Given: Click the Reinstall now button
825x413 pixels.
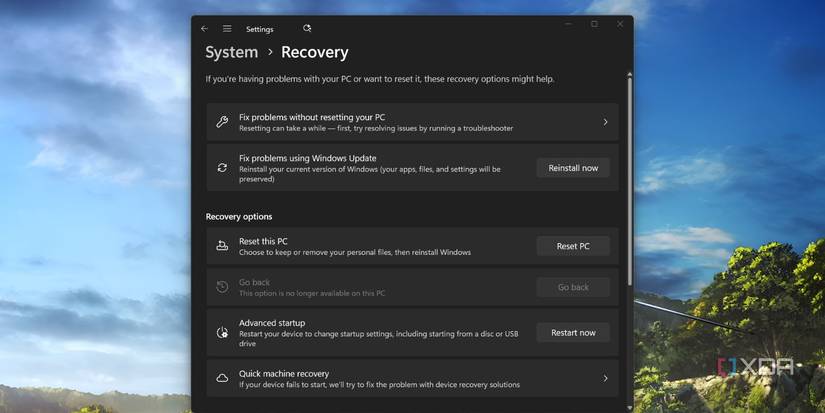Looking at the screenshot, I should [x=573, y=168].
